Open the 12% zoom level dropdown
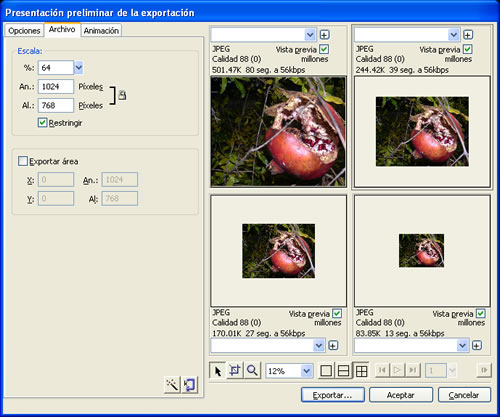Image resolution: width=500 pixels, height=417 pixels. 306,371
